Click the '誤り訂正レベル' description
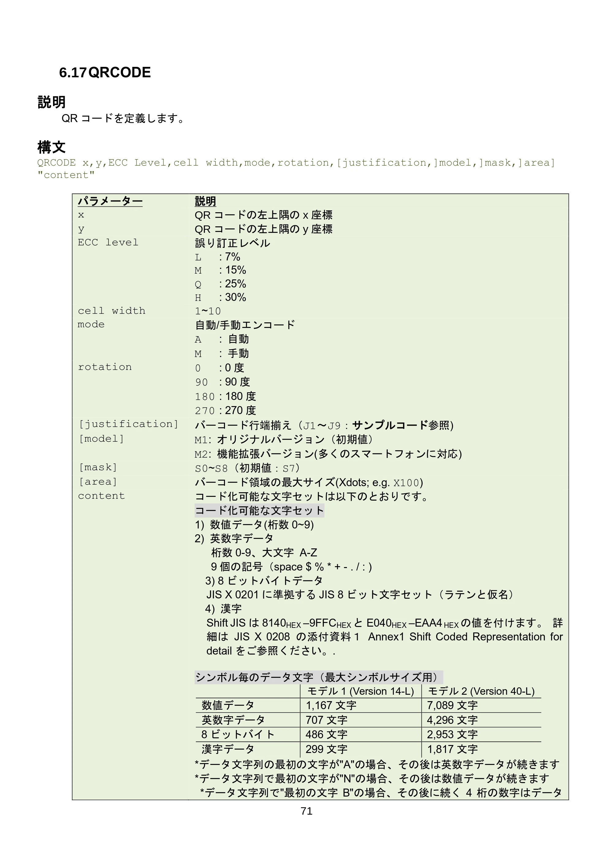Image resolution: width=613 pixels, height=868 pixels. (x=232, y=243)
